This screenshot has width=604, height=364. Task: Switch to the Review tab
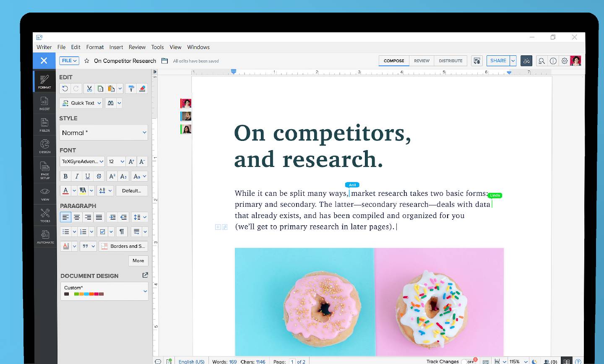click(x=421, y=61)
